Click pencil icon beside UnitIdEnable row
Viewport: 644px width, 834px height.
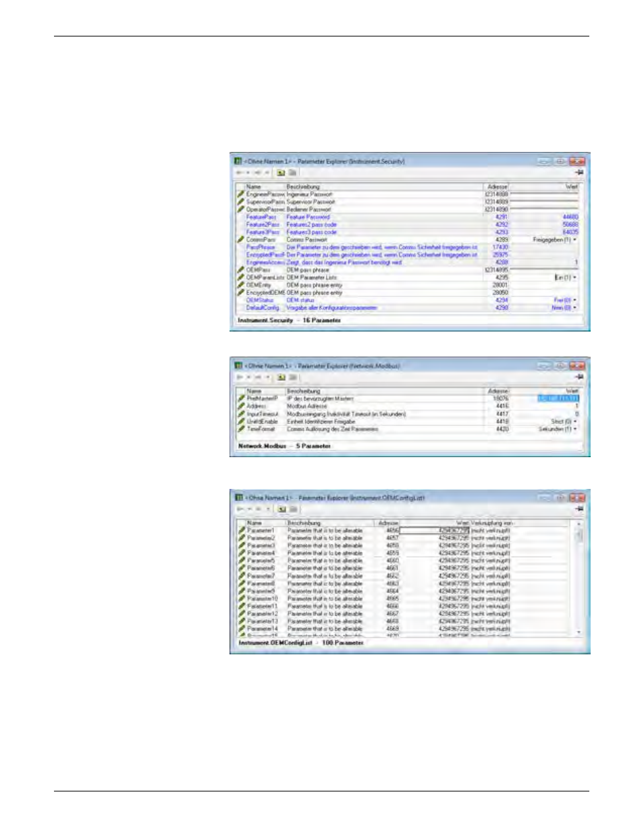241,421
